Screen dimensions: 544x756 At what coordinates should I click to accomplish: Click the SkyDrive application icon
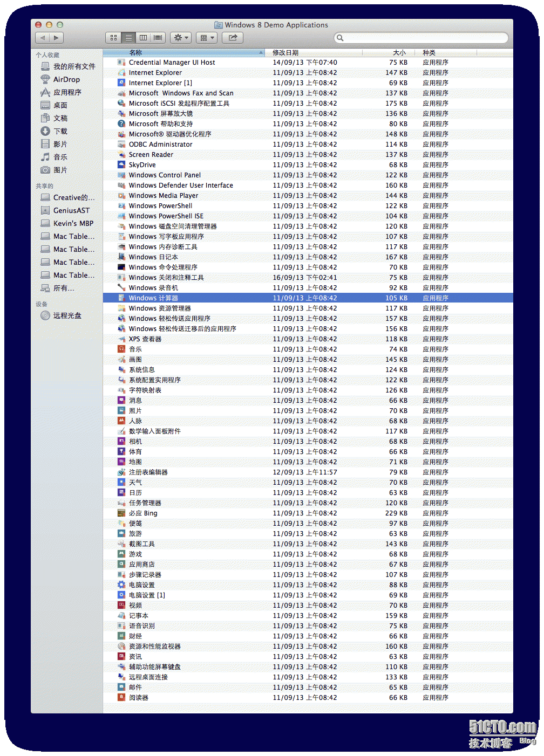pos(120,164)
